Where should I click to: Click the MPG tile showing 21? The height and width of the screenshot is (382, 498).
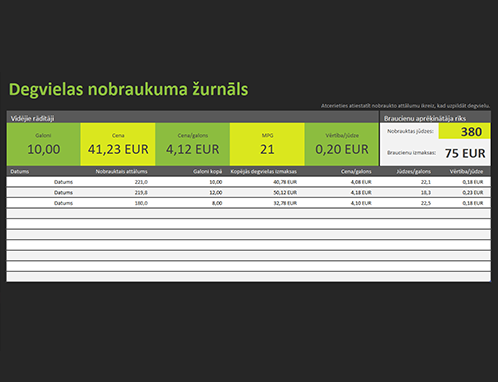(267, 144)
